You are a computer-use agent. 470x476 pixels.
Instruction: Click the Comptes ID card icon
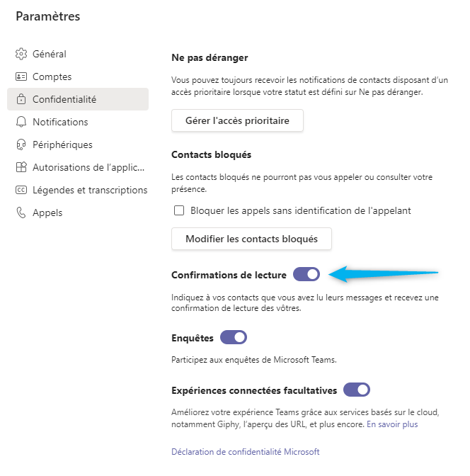click(x=21, y=76)
